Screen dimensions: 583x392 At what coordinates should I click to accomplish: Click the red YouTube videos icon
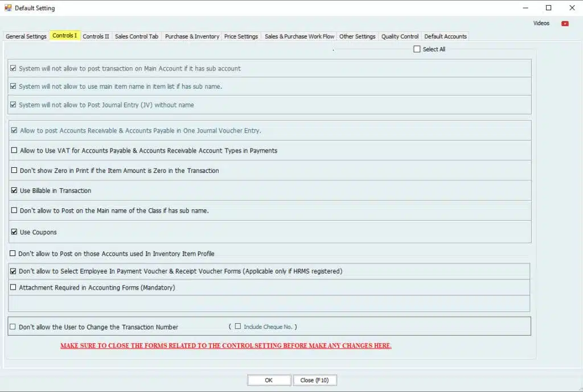[565, 23]
